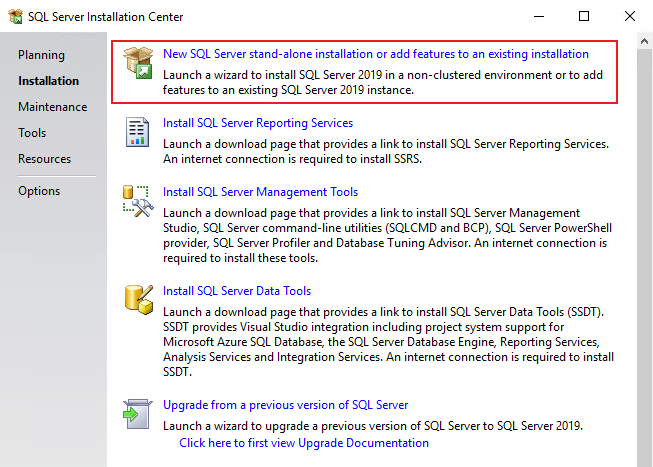Screen dimensions: 653x467
Task: Open the Planning section
Action: click(x=41, y=55)
